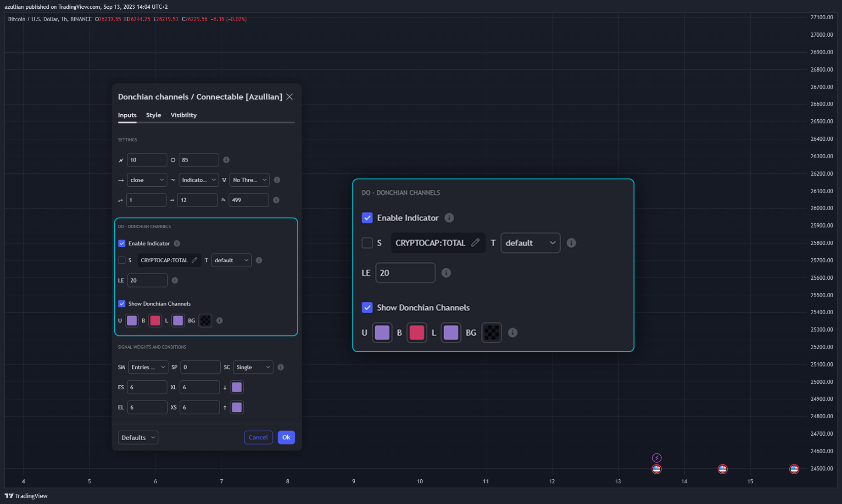
Task: Click the Cancel button
Action: click(258, 438)
